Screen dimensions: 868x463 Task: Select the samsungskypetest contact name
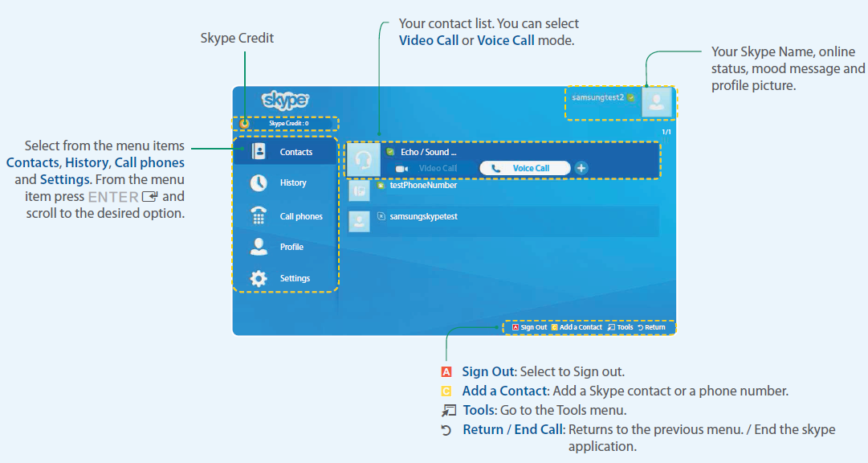[423, 217]
